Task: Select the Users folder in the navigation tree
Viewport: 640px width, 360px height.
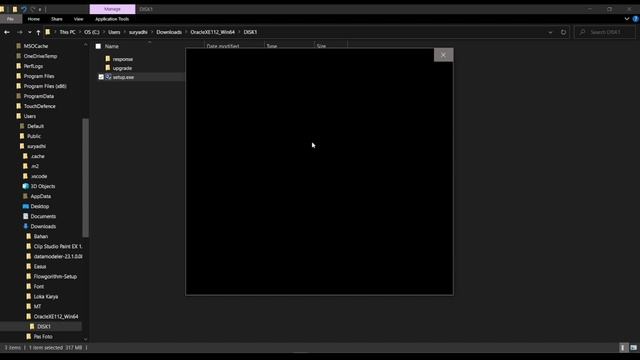Action: 29,116
